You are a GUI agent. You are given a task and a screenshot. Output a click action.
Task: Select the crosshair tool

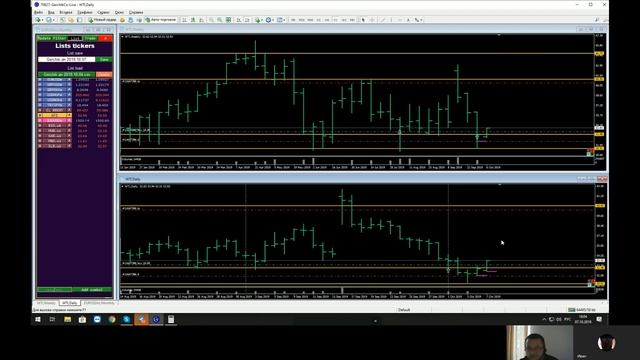tap(372, 20)
